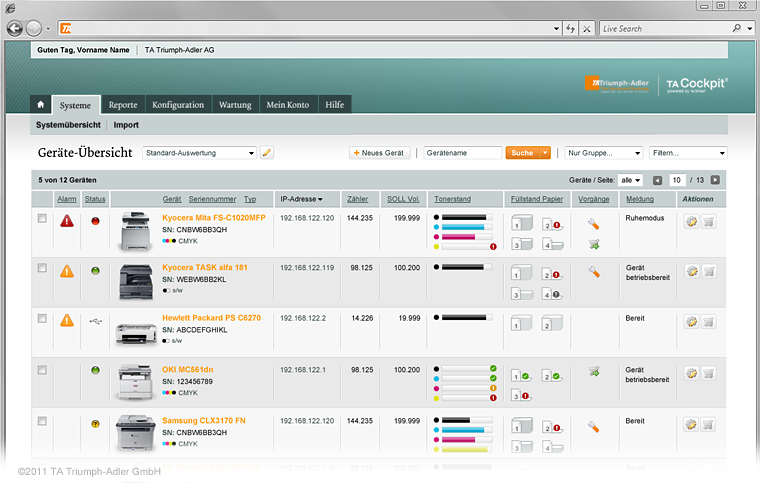Click the orange Suche button
The image size is (760, 483).
click(522, 153)
